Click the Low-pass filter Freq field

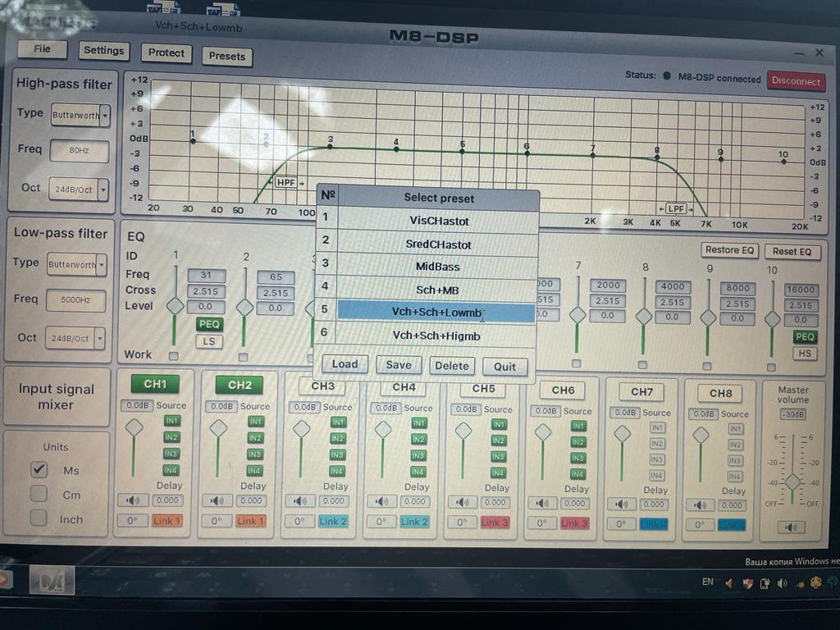pos(75,300)
